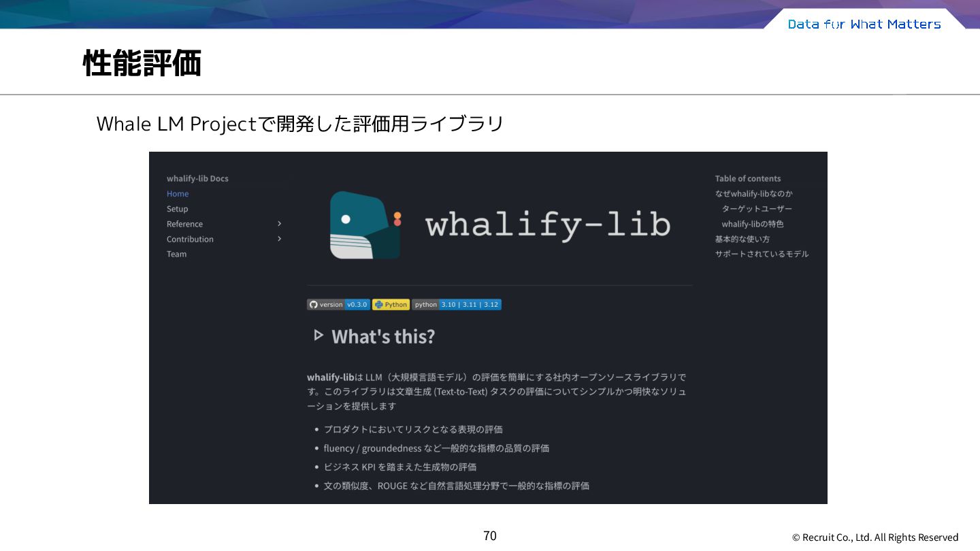Click bullet about fluency / groundedness
Image resolution: width=980 pixels, height=551 pixels.
[x=436, y=448]
